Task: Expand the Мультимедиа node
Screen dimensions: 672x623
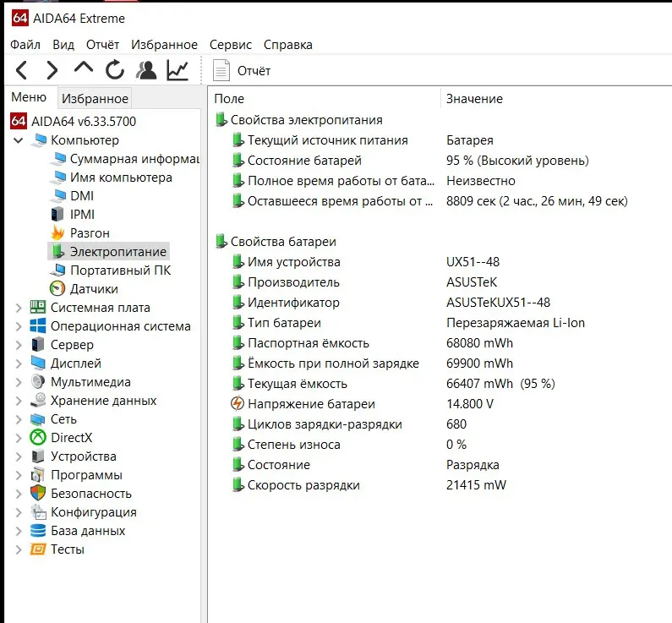Action: (18, 382)
